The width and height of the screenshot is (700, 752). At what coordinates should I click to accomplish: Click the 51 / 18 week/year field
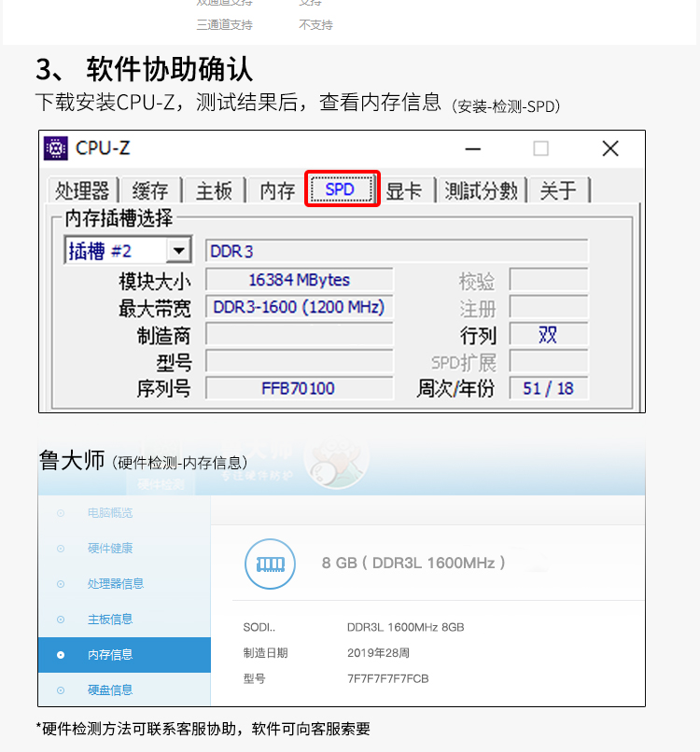(x=549, y=388)
